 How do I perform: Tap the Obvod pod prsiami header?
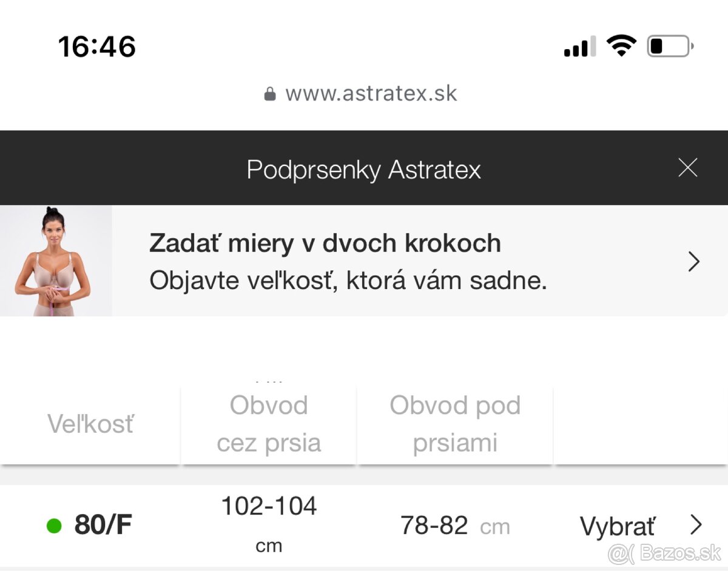[455, 424]
